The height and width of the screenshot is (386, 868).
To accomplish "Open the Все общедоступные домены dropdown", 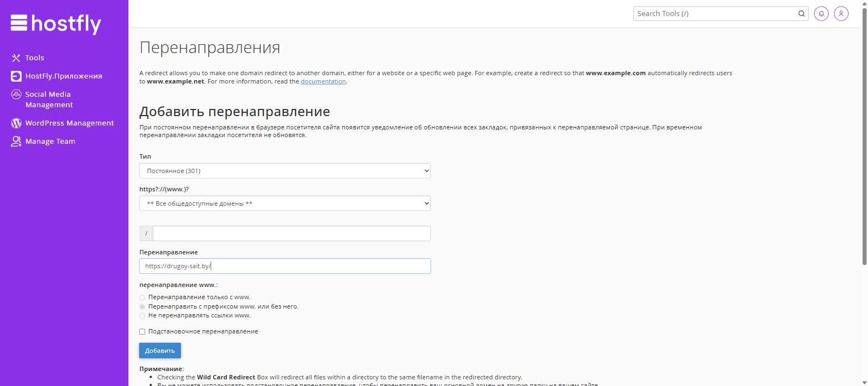I will [285, 204].
